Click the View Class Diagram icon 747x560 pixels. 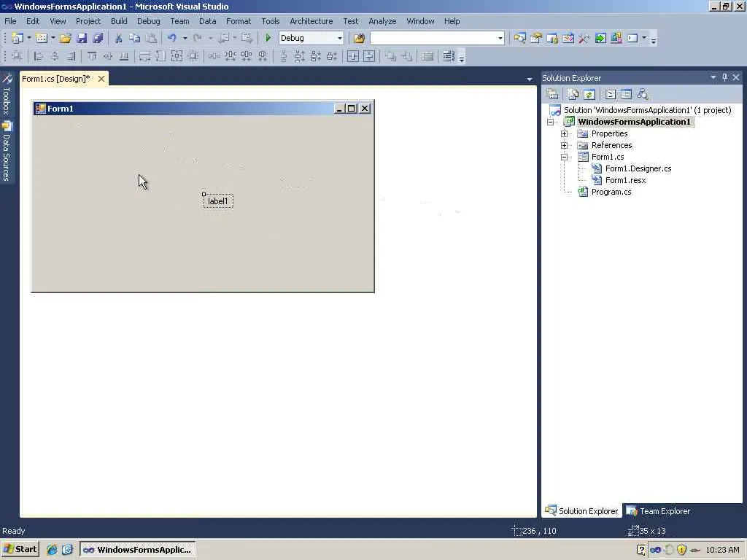(643, 94)
